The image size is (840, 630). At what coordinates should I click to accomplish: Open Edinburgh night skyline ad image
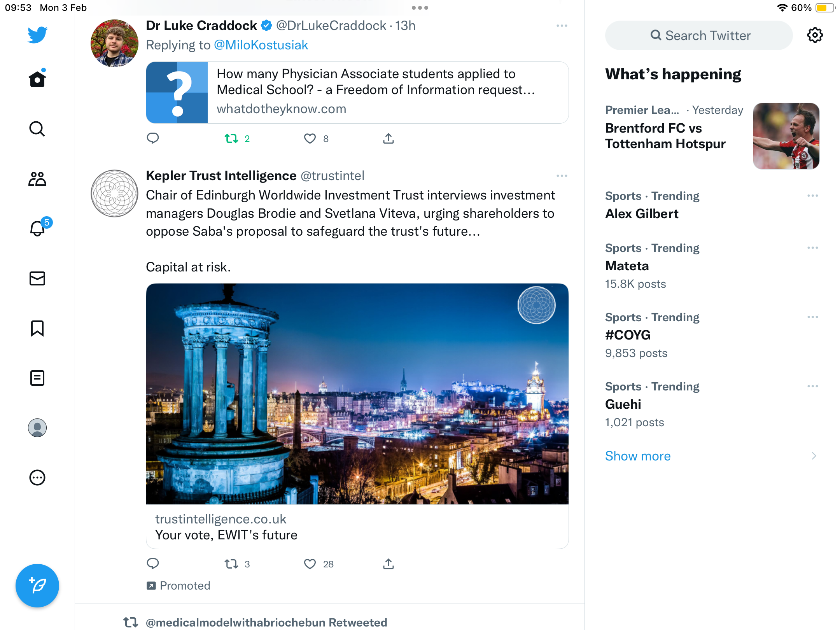pyautogui.click(x=357, y=394)
